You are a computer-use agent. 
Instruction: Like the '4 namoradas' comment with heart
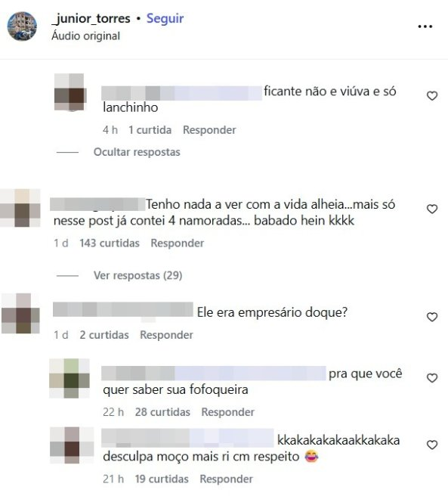click(x=432, y=209)
